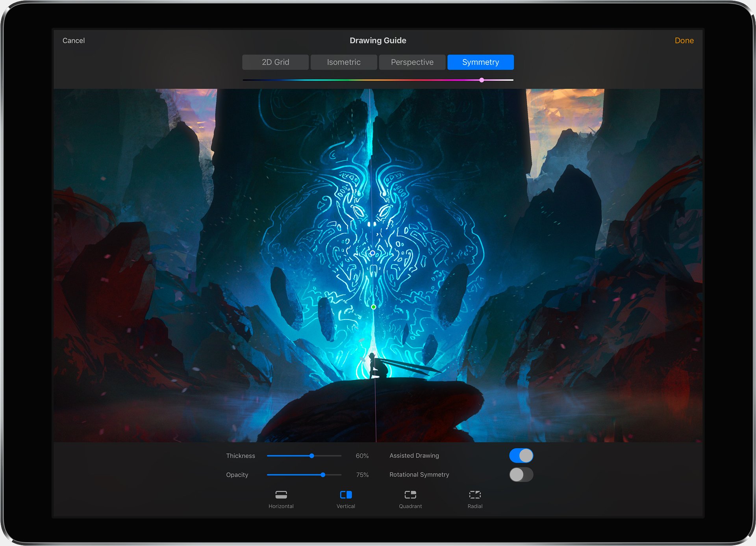This screenshot has width=756, height=546.
Task: Switch to the 2D Grid tab
Action: click(275, 62)
